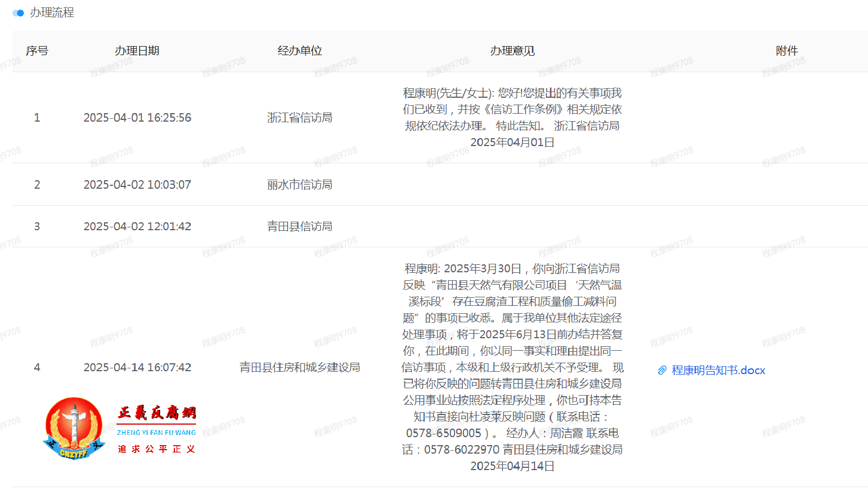
Task: Click the ZHENG YI FAN FU WANG text
Action: tap(156, 431)
